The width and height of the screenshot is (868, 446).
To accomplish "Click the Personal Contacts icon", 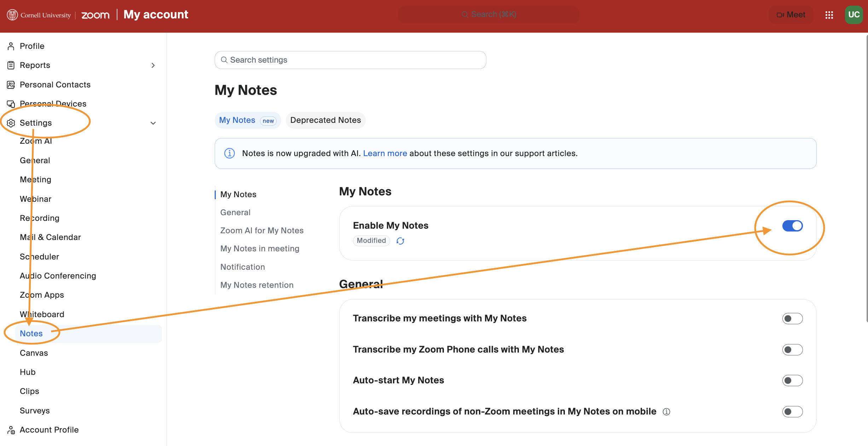I will pos(11,85).
